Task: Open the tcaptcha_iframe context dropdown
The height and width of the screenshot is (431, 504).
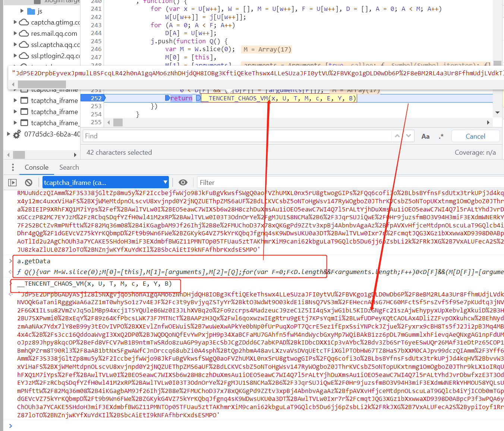Action: [x=105, y=182]
